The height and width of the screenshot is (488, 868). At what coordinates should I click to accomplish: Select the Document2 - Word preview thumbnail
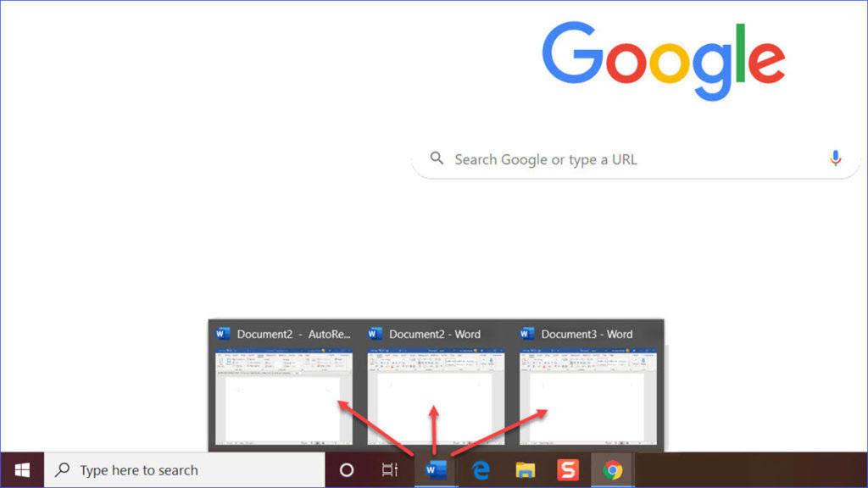(436, 396)
